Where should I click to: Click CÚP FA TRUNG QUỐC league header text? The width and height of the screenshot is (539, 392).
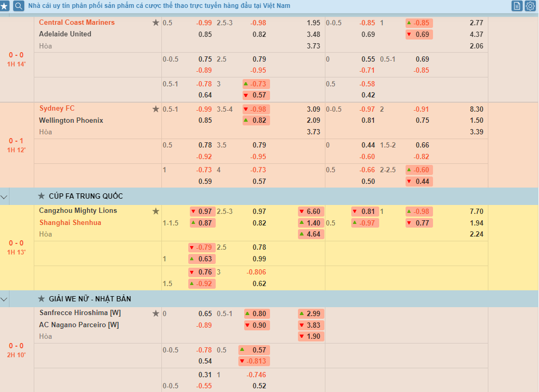pyautogui.click(x=85, y=196)
